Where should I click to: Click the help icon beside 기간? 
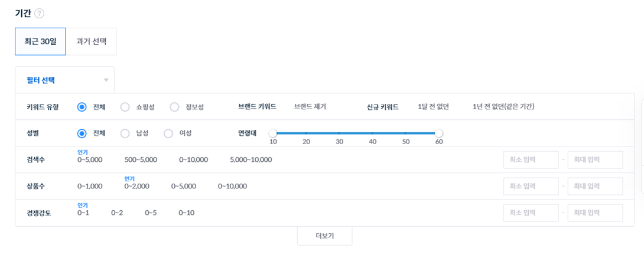(x=40, y=14)
